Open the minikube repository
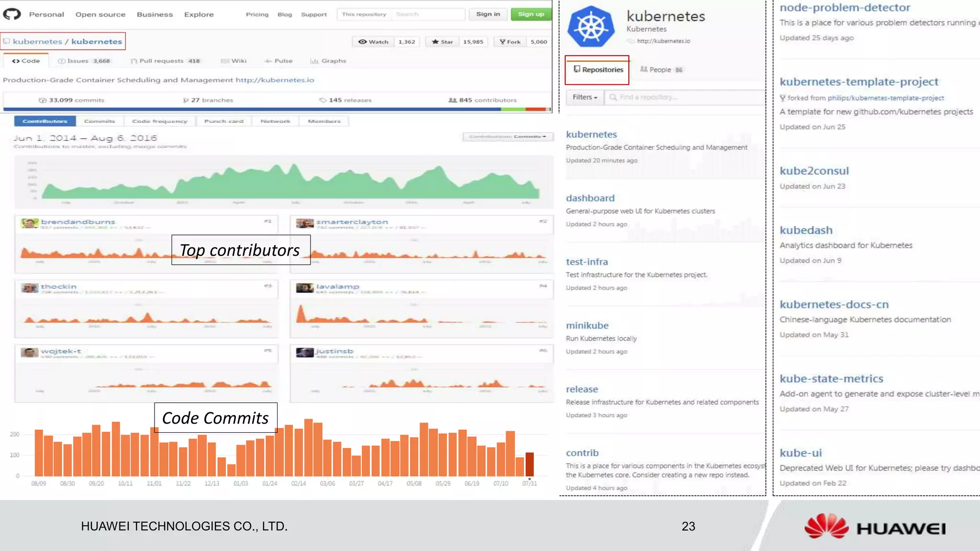The height and width of the screenshot is (551, 980). (587, 326)
